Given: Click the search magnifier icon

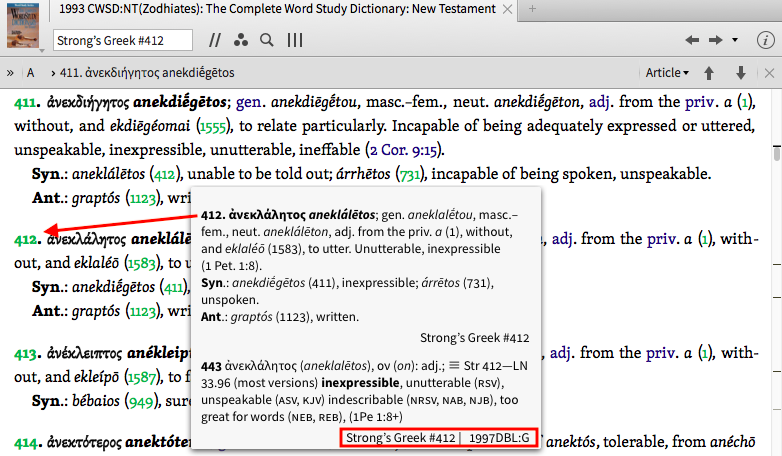Looking at the screenshot, I should point(266,41).
